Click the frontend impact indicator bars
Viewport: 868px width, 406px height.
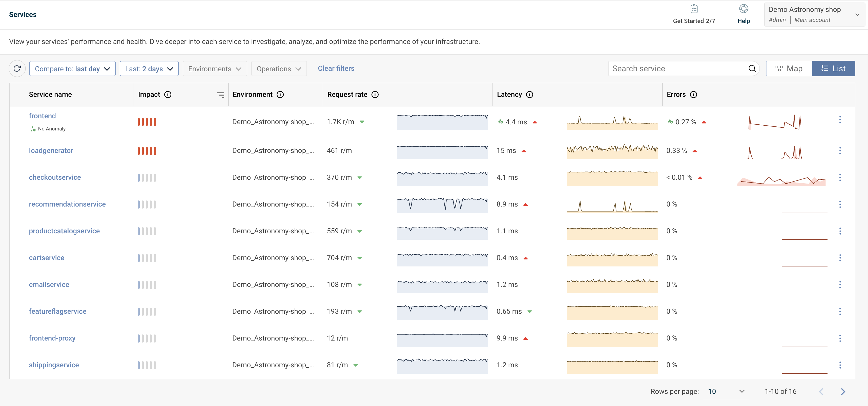coord(147,122)
